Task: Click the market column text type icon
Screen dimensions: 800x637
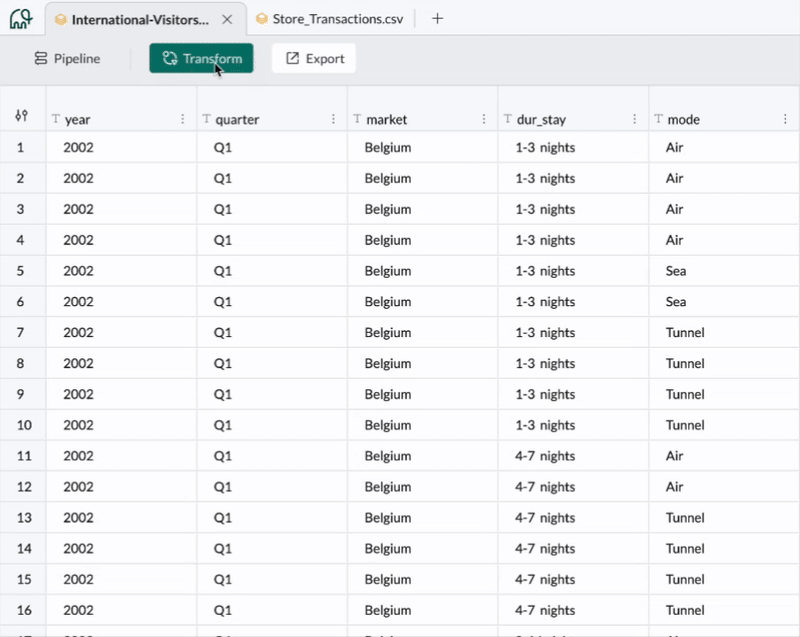Action: [x=357, y=119]
